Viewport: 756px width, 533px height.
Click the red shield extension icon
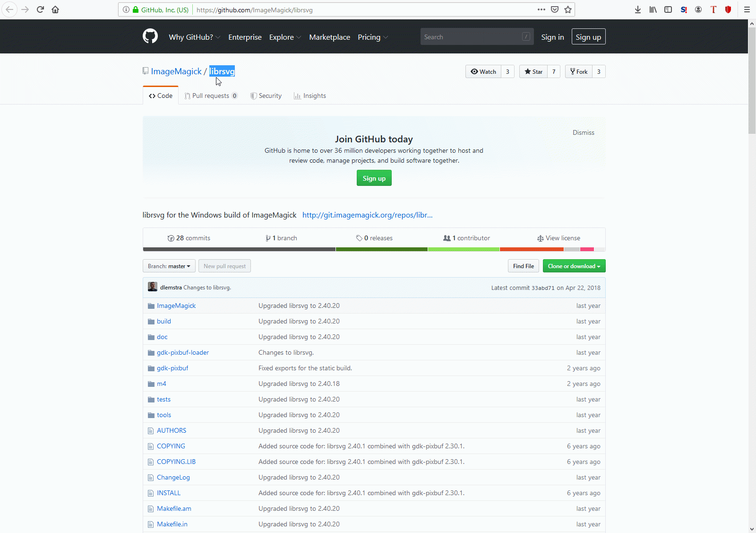[x=728, y=9]
